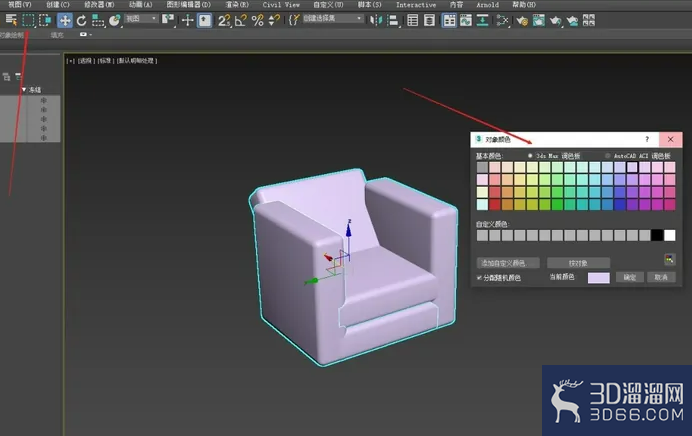
Task: Click the Use Pivot Point Center icon
Action: point(168,20)
